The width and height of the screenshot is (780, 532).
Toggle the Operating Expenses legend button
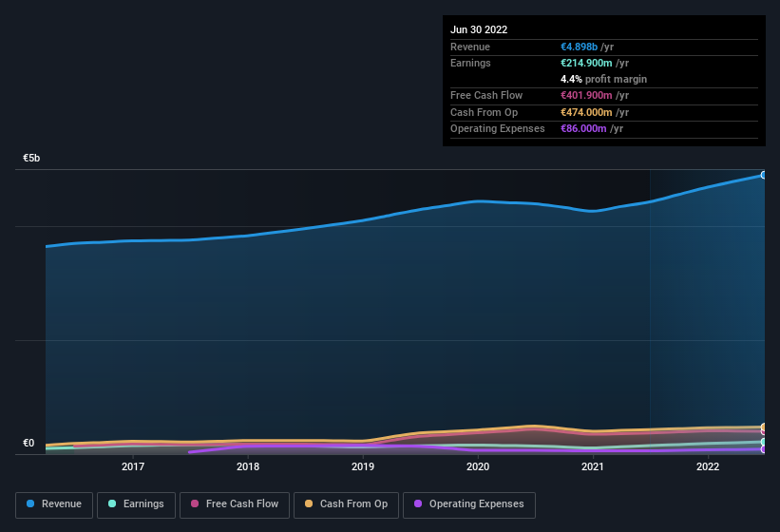point(468,504)
